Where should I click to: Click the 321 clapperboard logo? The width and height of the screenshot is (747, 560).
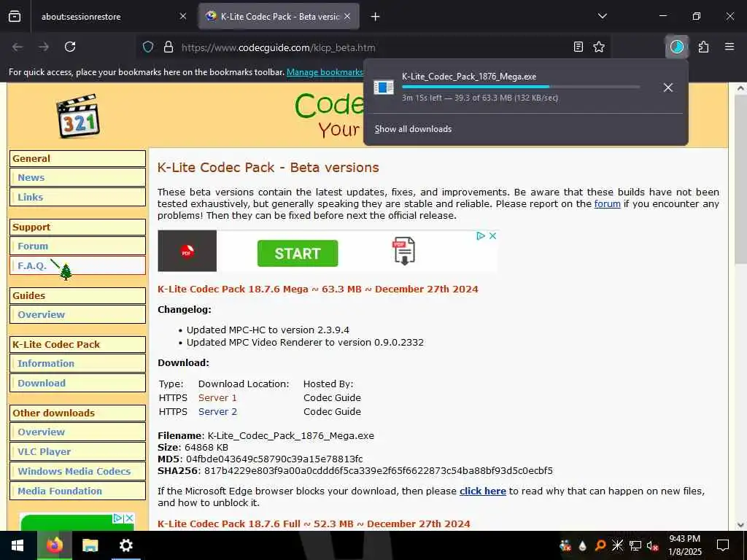point(78,116)
